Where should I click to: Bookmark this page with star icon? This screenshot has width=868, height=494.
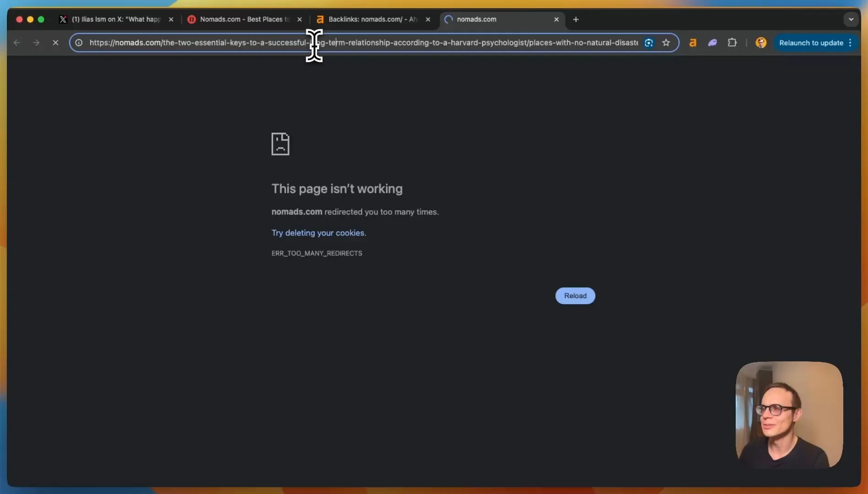pos(666,43)
